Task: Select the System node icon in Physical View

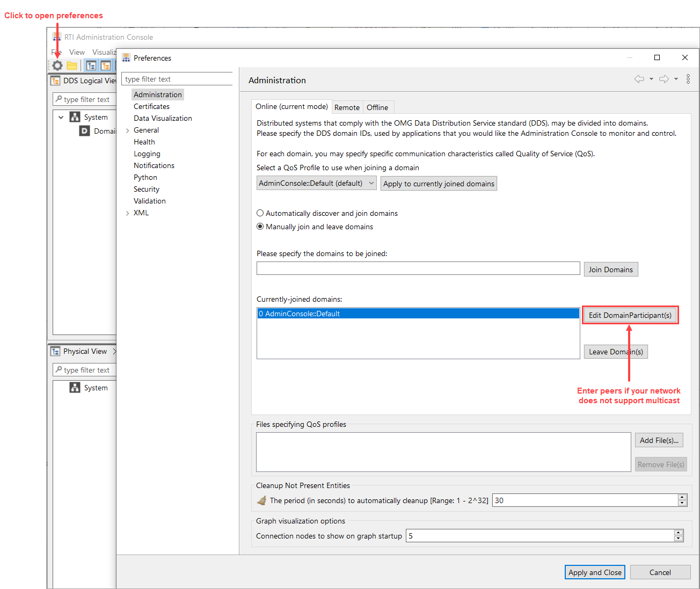Action: click(x=75, y=388)
